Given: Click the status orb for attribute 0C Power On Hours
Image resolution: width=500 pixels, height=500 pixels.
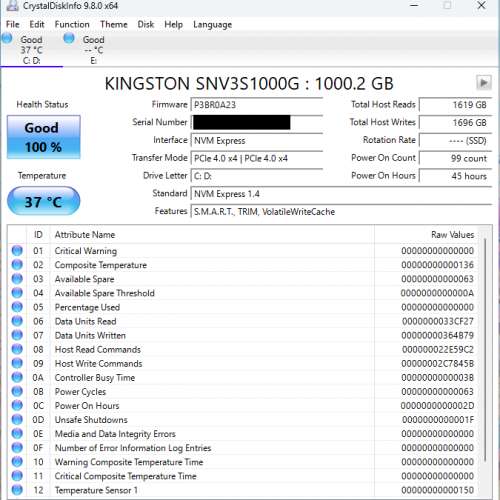Looking at the screenshot, I should coord(17,405).
